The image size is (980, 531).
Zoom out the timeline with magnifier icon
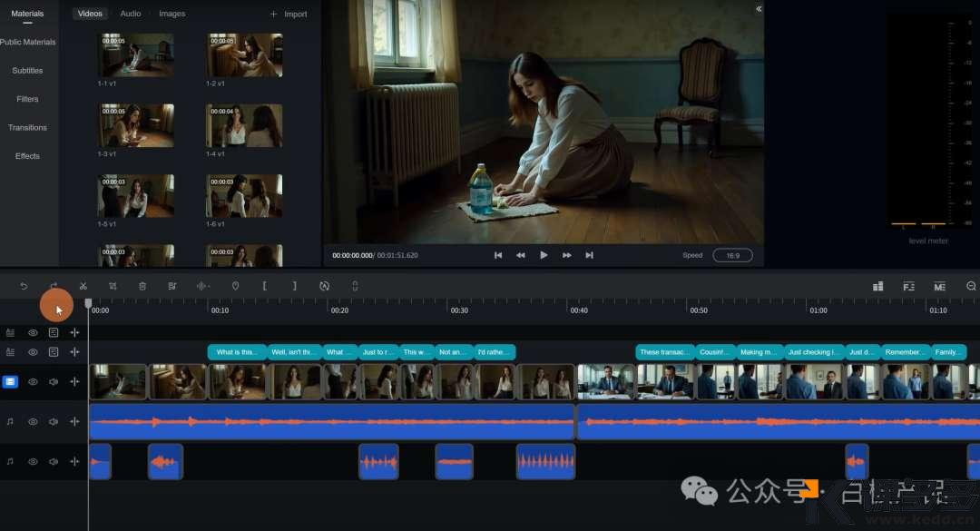971,286
